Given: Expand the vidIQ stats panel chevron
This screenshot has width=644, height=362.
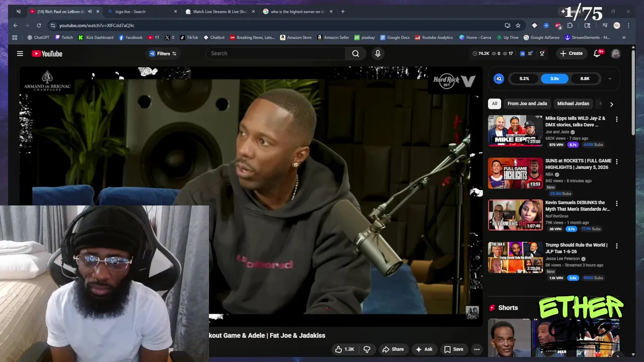Looking at the screenshot, I should point(610,78).
